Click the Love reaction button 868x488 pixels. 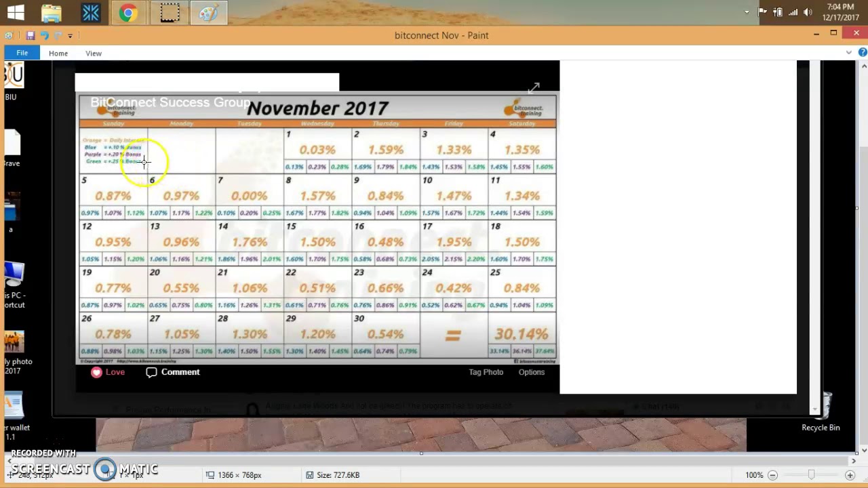[108, 372]
